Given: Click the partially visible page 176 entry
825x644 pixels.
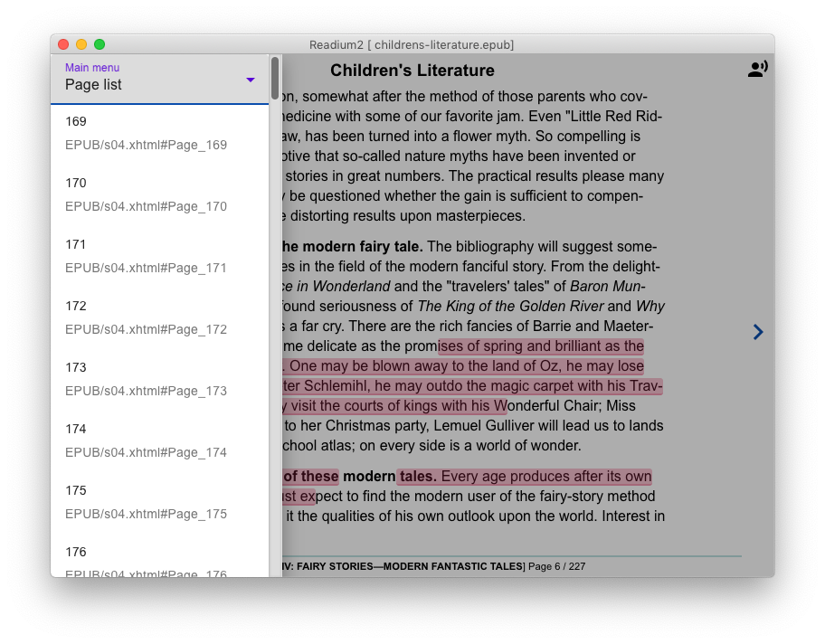Looking at the screenshot, I should (x=76, y=552).
